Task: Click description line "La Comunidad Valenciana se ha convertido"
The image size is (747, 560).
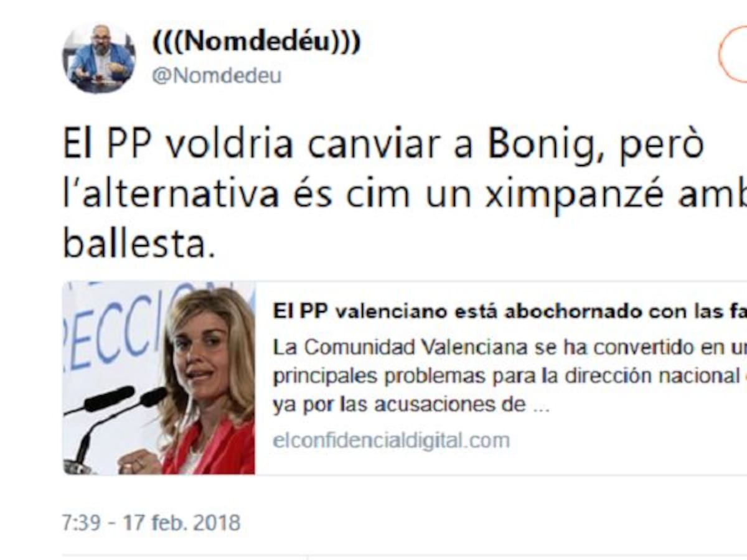Action: (509, 347)
